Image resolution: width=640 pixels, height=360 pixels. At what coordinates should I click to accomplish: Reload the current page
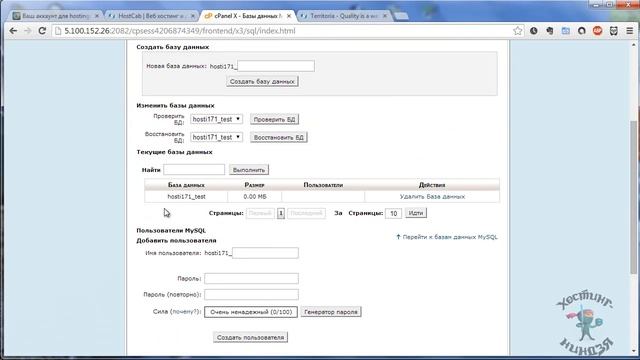click(x=42, y=31)
